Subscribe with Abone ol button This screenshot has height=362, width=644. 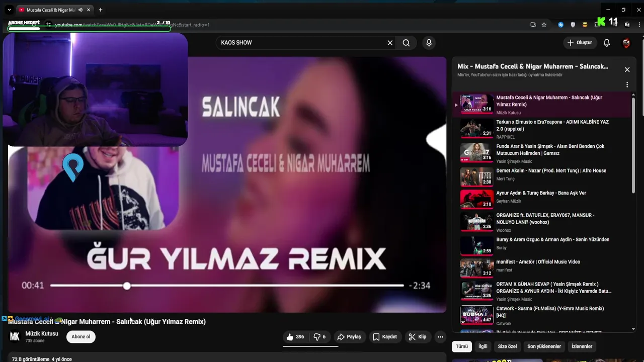click(81, 337)
